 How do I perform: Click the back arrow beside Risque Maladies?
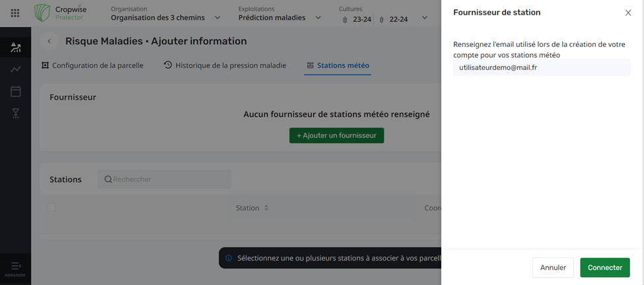tap(50, 42)
